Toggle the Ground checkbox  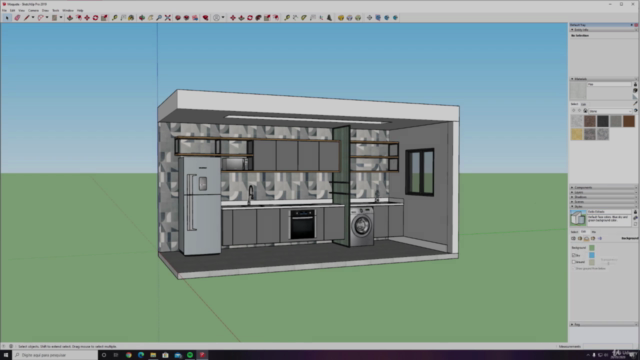pos(574,262)
